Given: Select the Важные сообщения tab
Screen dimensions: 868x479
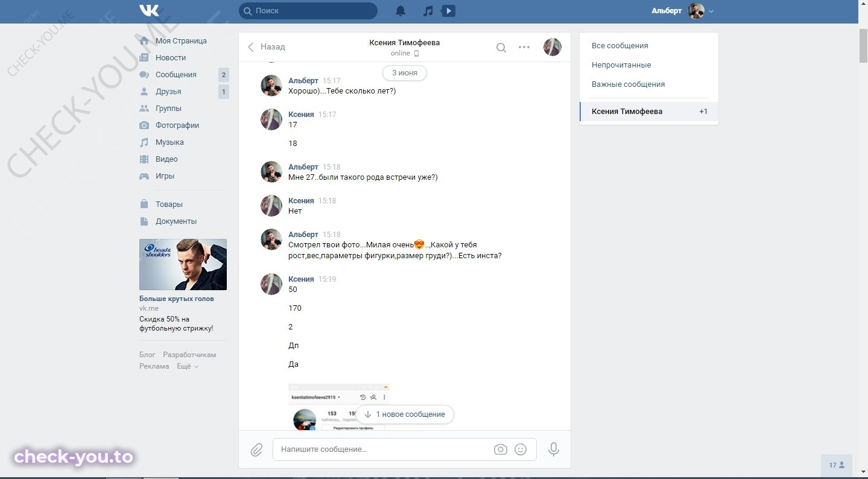Looking at the screenshot, I should click(628, 84).
